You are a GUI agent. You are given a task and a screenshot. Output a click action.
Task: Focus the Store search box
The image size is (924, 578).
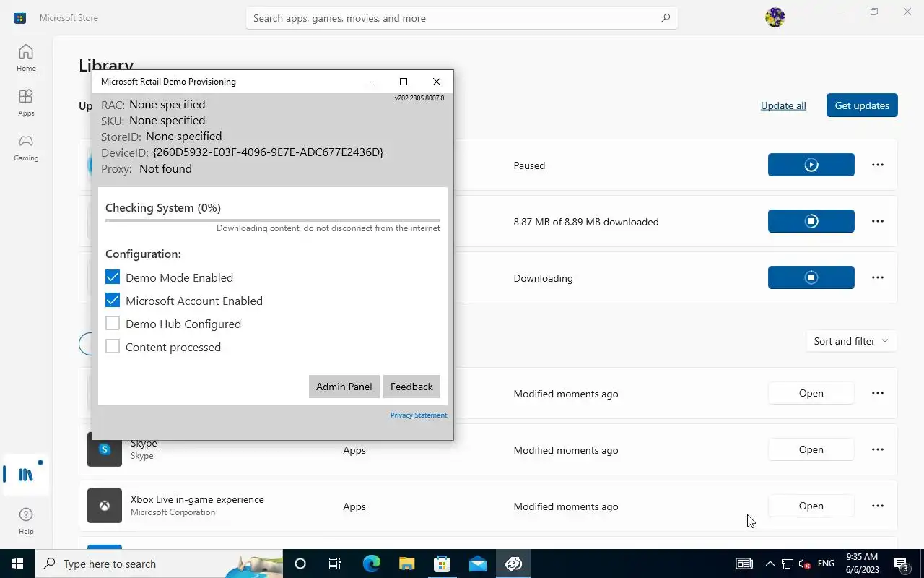(462, 18)
